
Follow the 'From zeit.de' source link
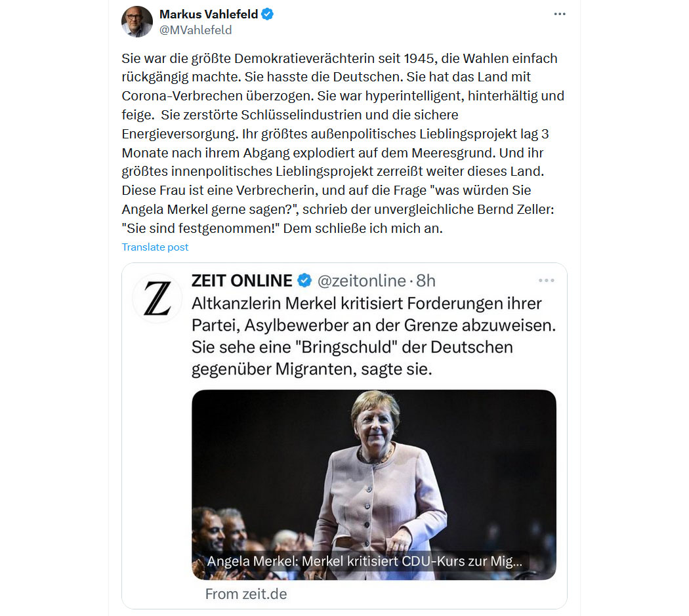246,594
